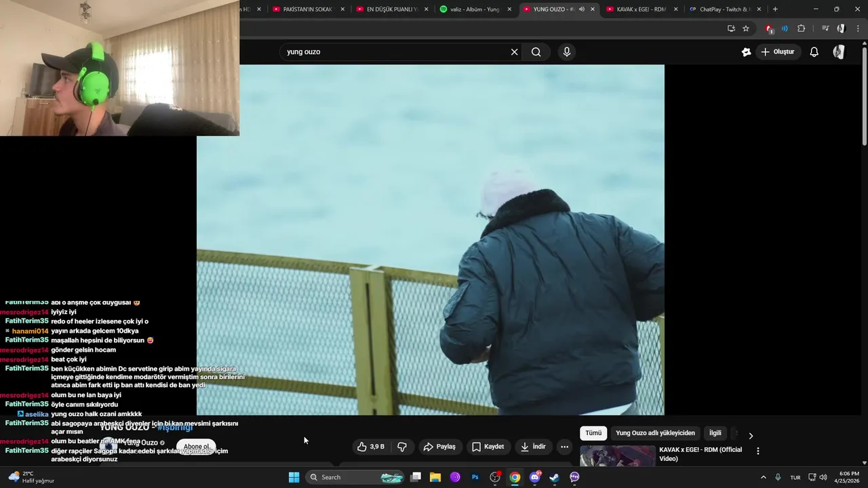Open YouTube notifications bell
This screenshot has width=868, height=488.
point(814,52)
